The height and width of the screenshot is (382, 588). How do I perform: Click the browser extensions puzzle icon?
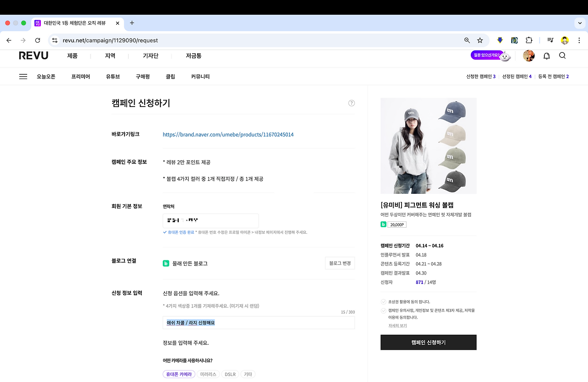(x=529, y=40)
